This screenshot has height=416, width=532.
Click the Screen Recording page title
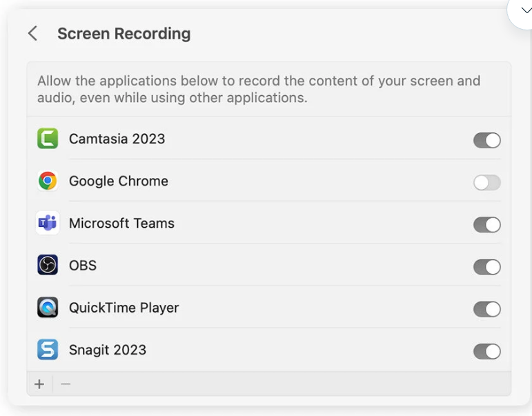coord(124,34)
